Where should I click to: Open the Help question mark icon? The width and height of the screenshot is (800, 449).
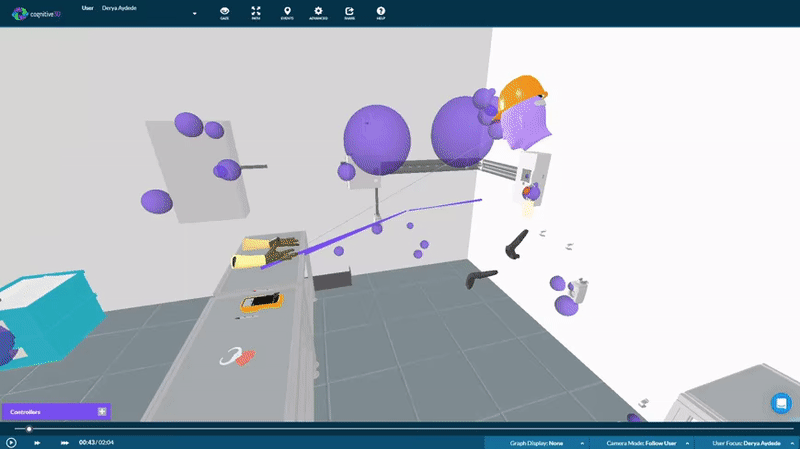[x=380, y=12]
